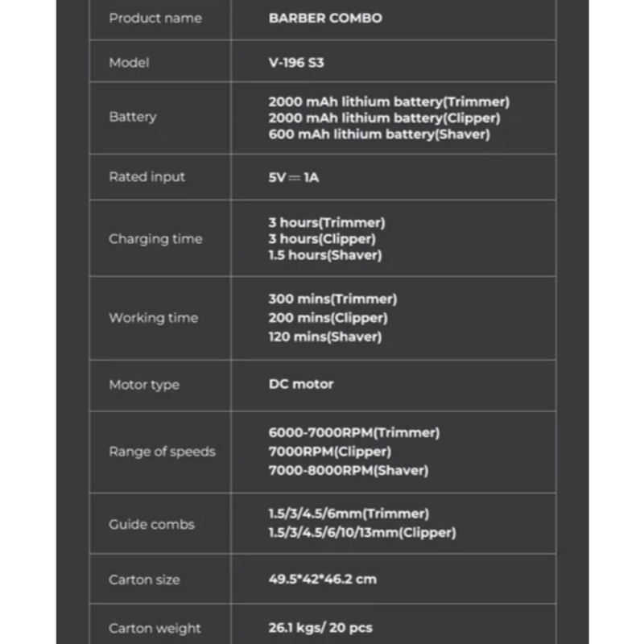Click the BARBER COMBO product name value
The height and width of the screenshot is (644, 644).
pyautogui.click(x=325, y=18)
